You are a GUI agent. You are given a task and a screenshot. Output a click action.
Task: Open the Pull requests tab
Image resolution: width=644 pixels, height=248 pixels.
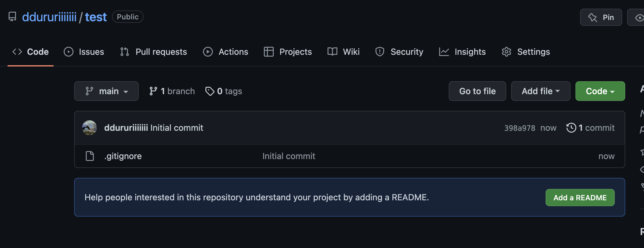[153, 52]
